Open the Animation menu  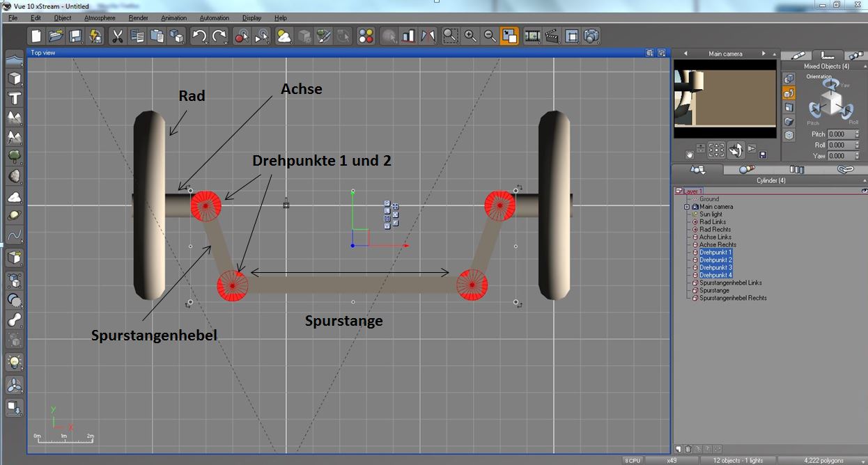(x=173, y=17)
